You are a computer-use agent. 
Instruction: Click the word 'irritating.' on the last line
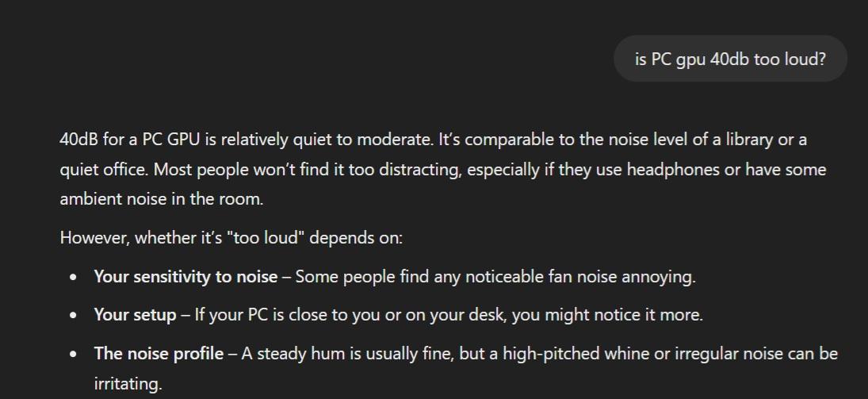(x=128, y=385)
